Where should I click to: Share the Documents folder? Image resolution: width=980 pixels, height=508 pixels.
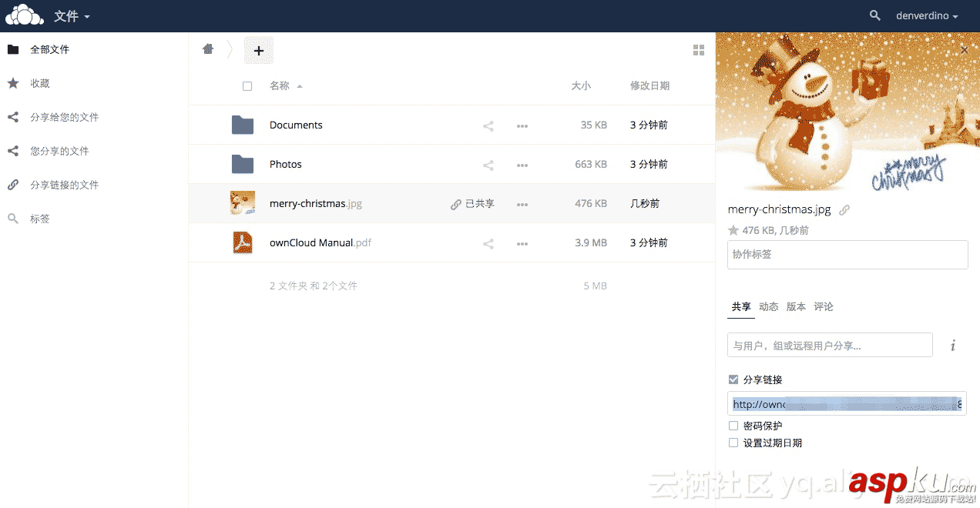(488, 125)
